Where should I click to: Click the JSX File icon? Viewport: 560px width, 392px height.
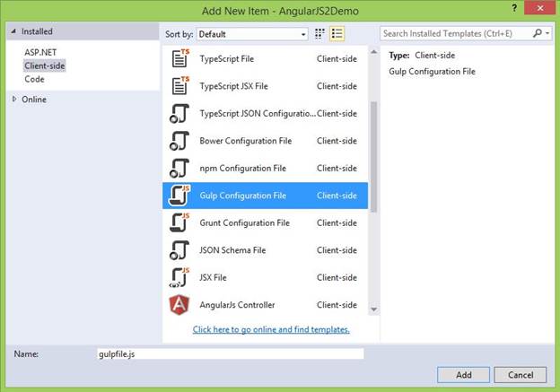(x=179, y=277)
